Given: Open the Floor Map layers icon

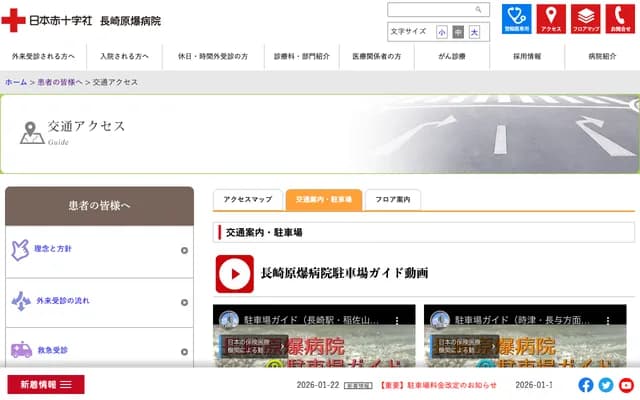Looking at the screenshot, I should [x=585, y=19].
